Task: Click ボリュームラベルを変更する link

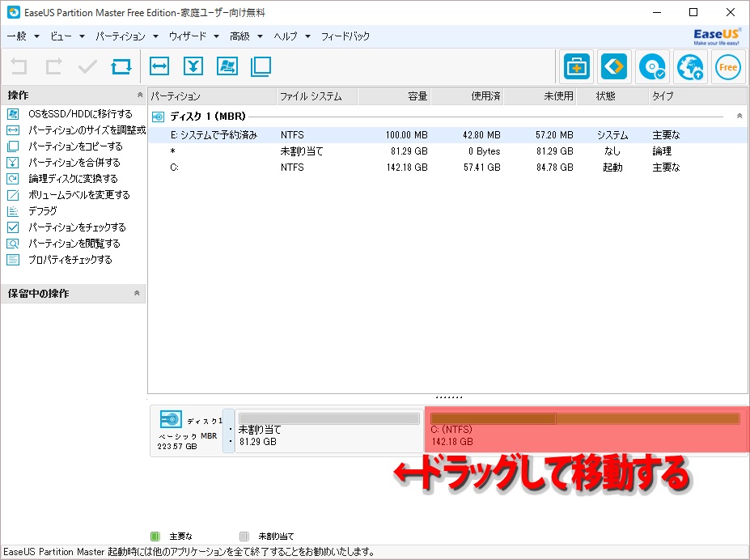Action: (79, 195)
